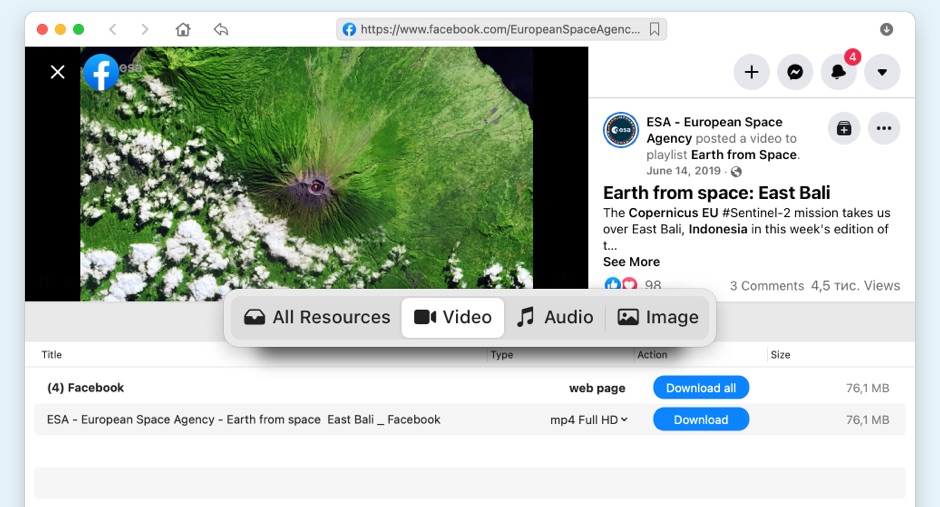Go forward with the forward arrow

click(144, 29)
